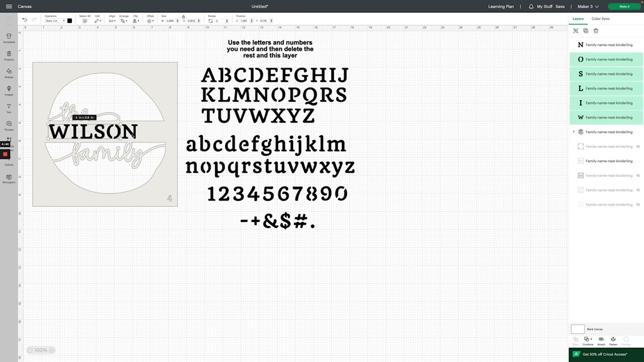644x362 pixels.
Task: Select the WILSON text on canvas
Action: (93, 132)
